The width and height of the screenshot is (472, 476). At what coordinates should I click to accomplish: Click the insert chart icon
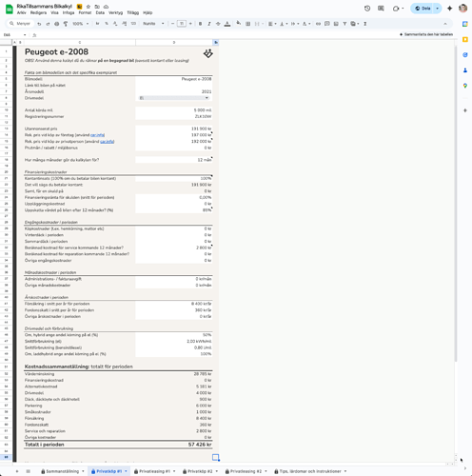click(336, 24)
